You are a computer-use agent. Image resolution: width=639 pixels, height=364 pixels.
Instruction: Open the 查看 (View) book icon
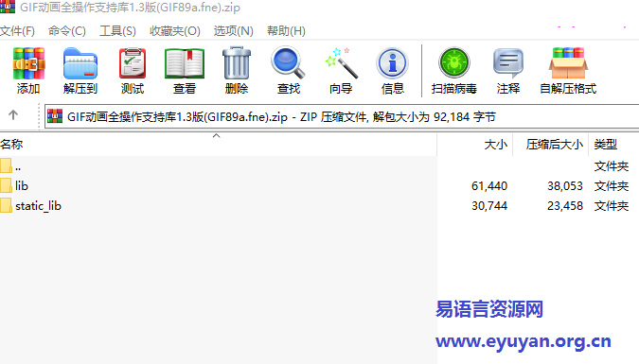coord(185,63)
